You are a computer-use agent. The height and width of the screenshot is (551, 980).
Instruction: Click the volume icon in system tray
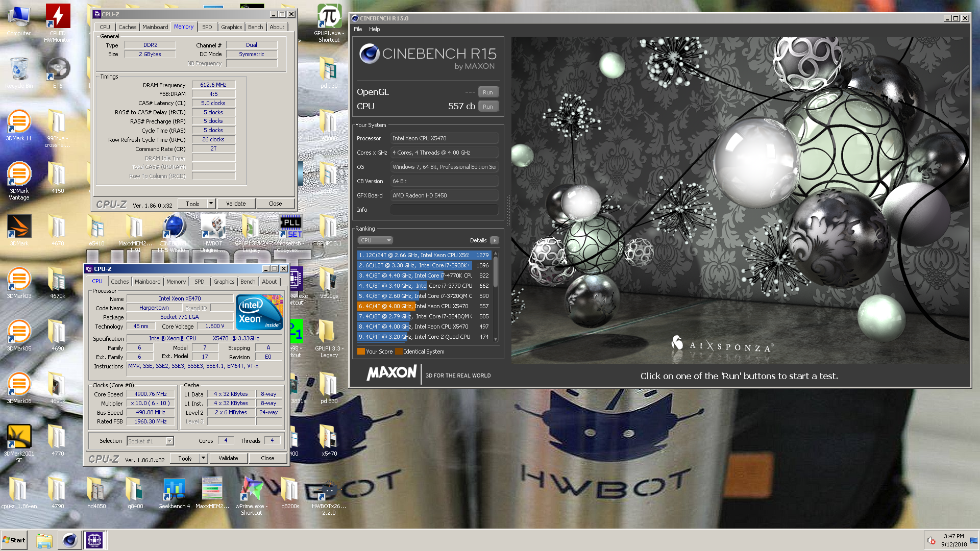[x=931, y=541]
